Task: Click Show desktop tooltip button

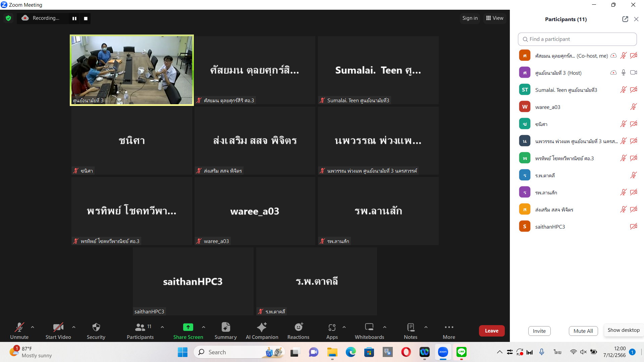Action: [x=624, y=330]
